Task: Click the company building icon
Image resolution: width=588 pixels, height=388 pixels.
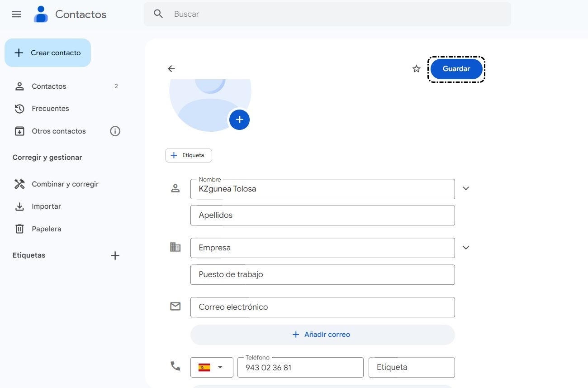Action: [175, 247]
